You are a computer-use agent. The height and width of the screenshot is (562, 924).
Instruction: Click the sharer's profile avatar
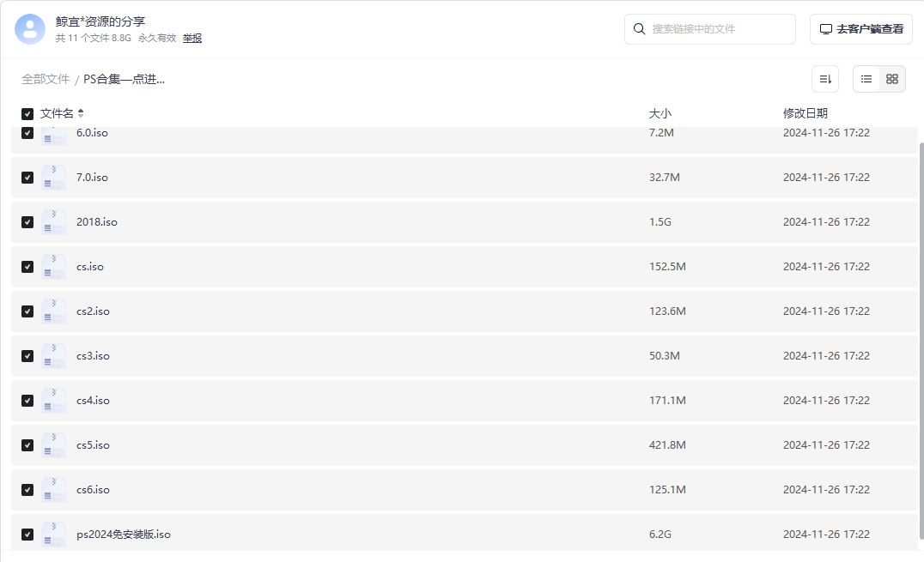30,29
